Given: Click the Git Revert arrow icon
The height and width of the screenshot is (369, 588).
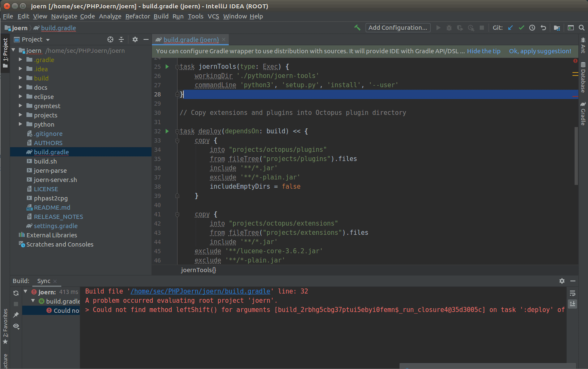Looking at the screenshot, I should [x=543, y=28].
